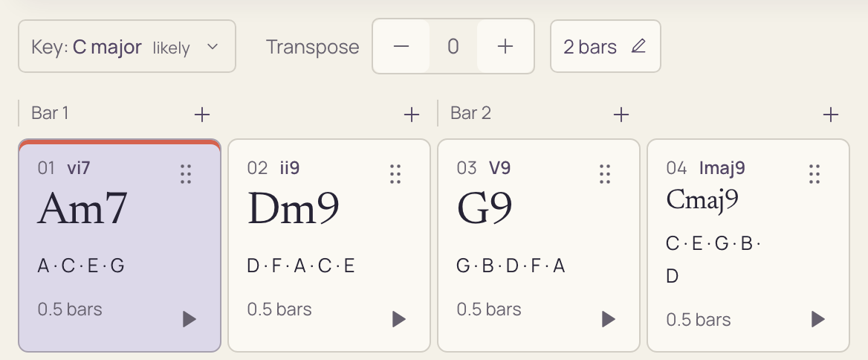Click the Bar 1 label
868x360 pixels.
(50, 113)
